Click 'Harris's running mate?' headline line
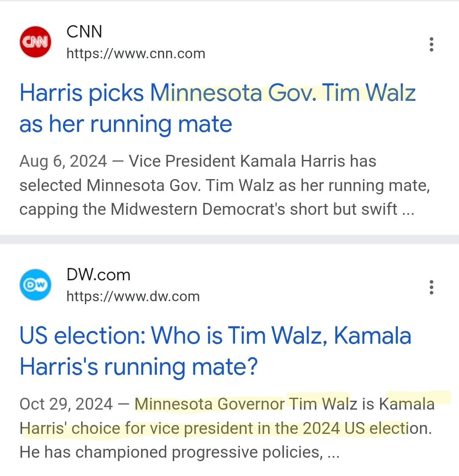The width and height of the screenshot is (459, 476). [x=138, y=368]
